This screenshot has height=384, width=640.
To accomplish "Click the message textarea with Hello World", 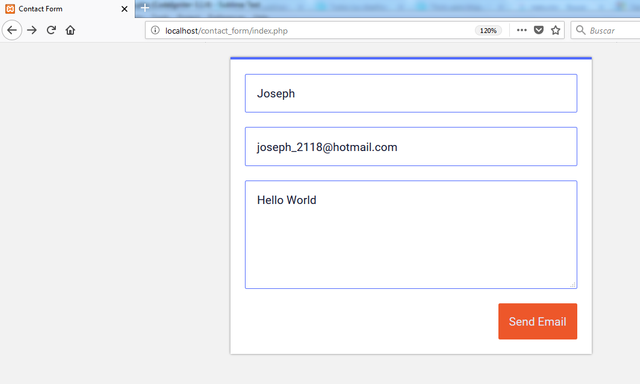I will pyautogui.click(x=411, y=235).
